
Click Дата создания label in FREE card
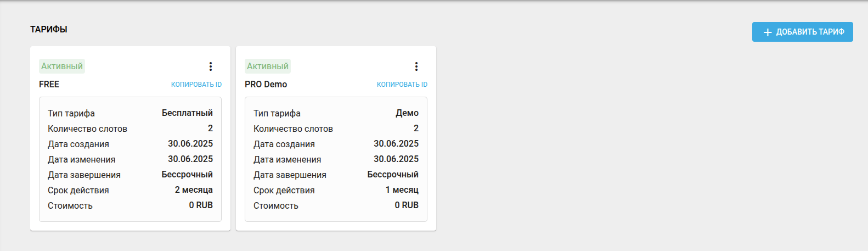(x=78, y=144)
